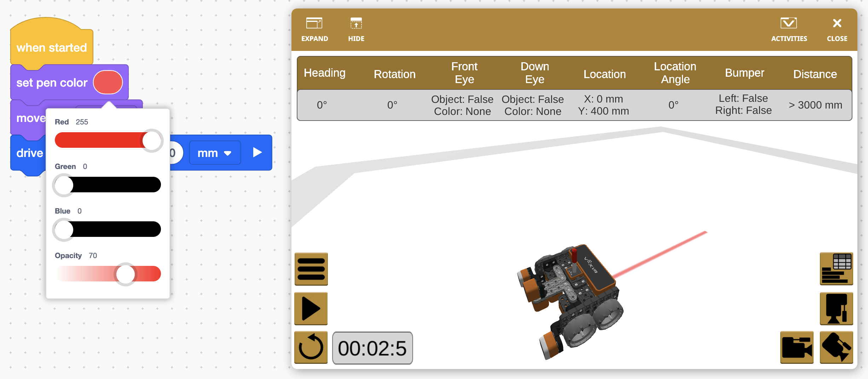Select the movie camera view icon

(x=797, y=348)
